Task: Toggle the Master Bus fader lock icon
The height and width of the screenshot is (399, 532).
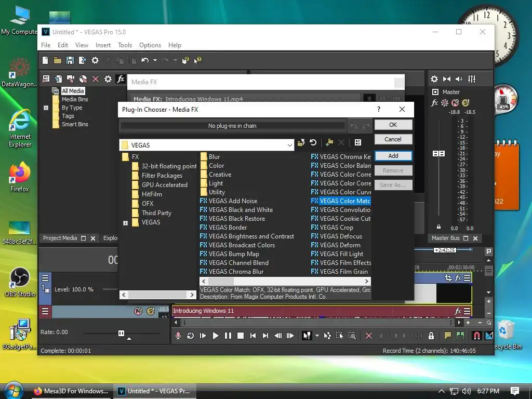Action: point(438,227)
